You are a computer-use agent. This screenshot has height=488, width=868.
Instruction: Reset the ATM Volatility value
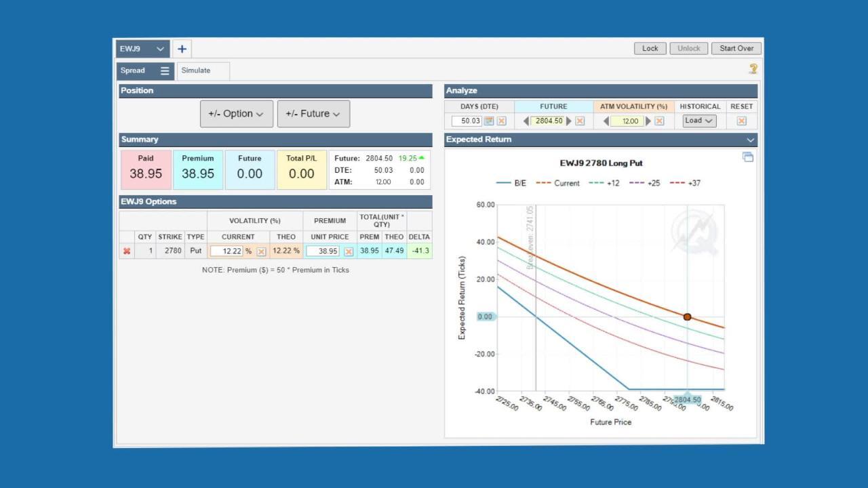(x=659, y=121)
